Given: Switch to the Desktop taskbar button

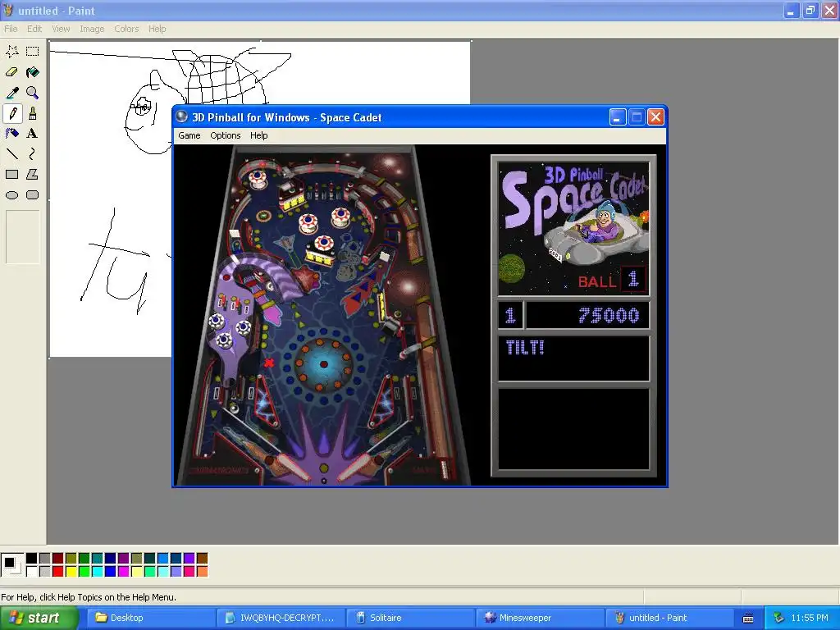Looking at the screenshot, I should (151, 618).
